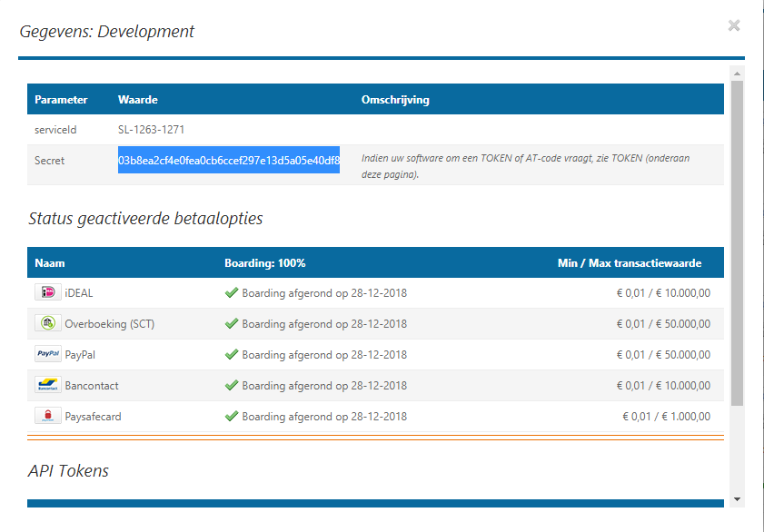Click the green checkmark in the Paysafecard row
The height and width of the screenshot is (532, 764).
pyautogui.click(x=232, y=417)
